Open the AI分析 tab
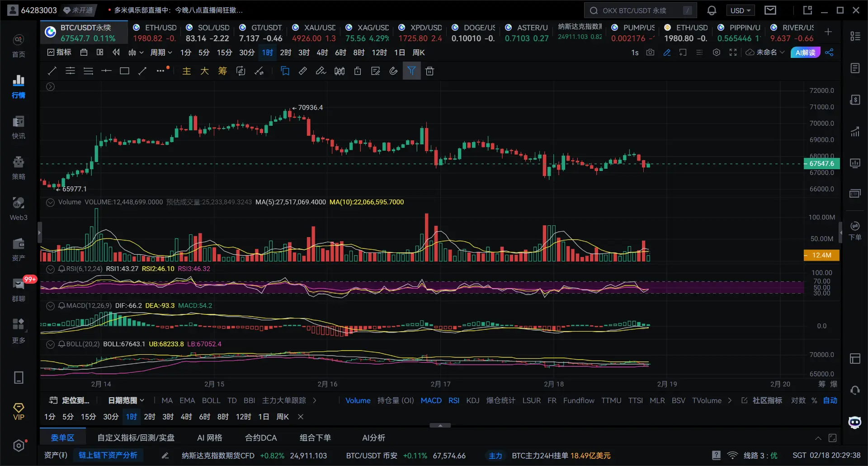 (x=374, y=438)
